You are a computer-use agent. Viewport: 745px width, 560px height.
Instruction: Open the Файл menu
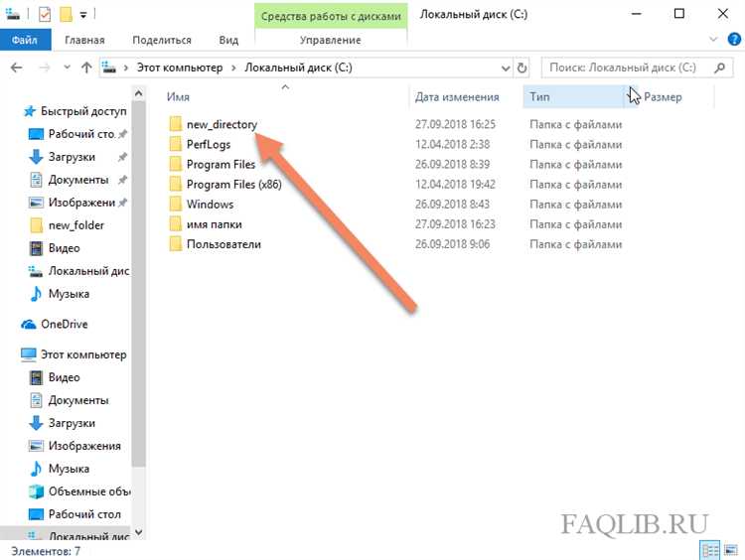click(x=25, y=40)
